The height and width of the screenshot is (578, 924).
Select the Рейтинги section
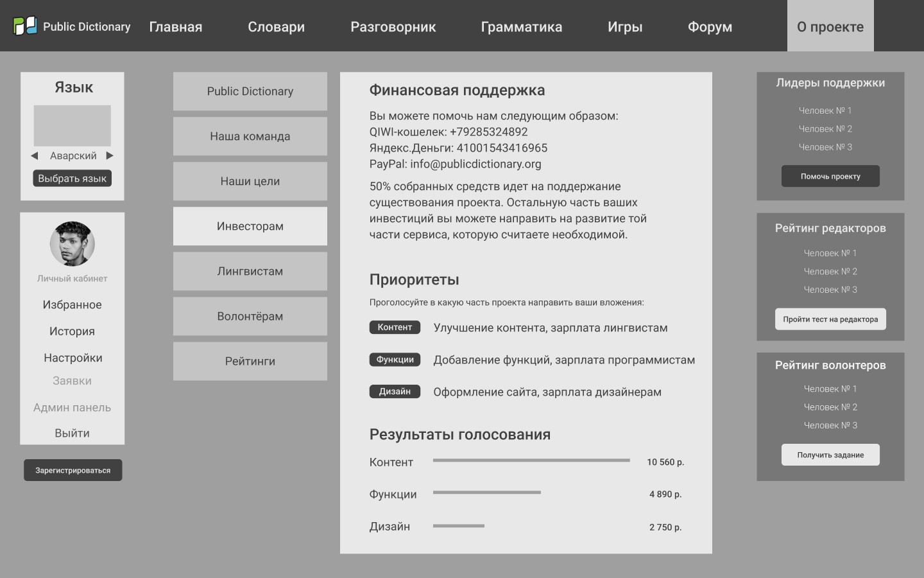coord(250,361)
